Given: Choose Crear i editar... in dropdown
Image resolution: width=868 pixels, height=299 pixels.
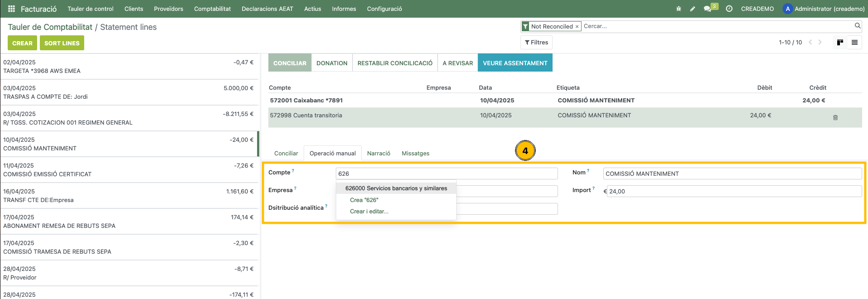Looking at the screenshot, I should click(x=369, y=211).
